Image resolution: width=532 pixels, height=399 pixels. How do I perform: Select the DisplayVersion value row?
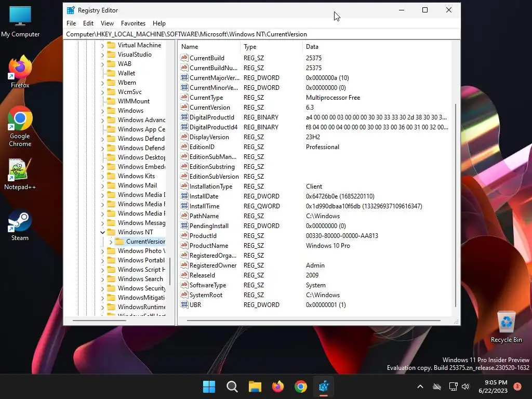click(x=315, y=137)
